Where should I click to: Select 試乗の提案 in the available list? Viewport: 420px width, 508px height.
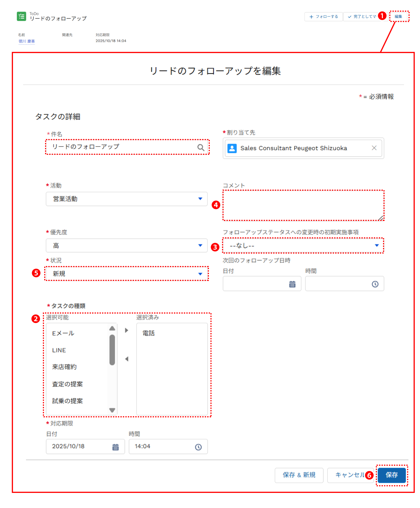(x=67, y=401)
